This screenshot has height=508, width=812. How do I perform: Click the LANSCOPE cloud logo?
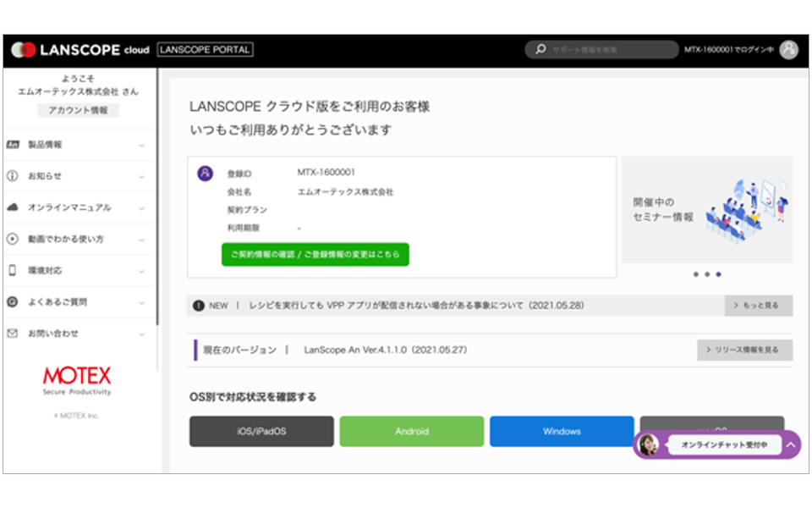[80, 50]
